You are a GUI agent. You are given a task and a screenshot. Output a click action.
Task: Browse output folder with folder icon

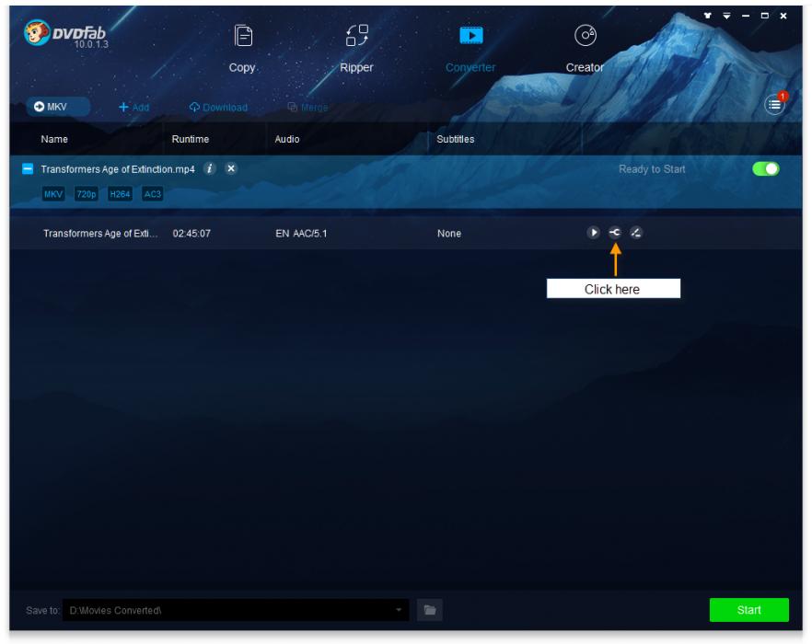pyautogui.click(x=430, y=610)
